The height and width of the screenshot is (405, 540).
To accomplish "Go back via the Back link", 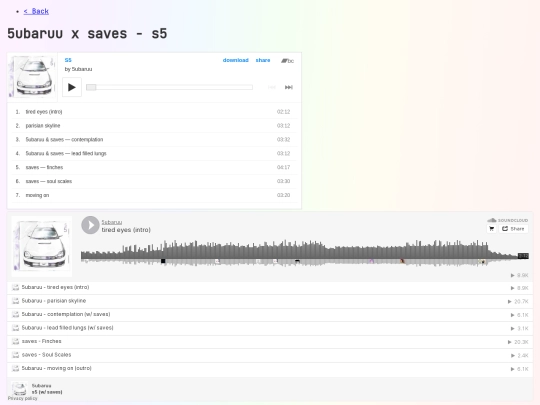I will click(36, 11).
